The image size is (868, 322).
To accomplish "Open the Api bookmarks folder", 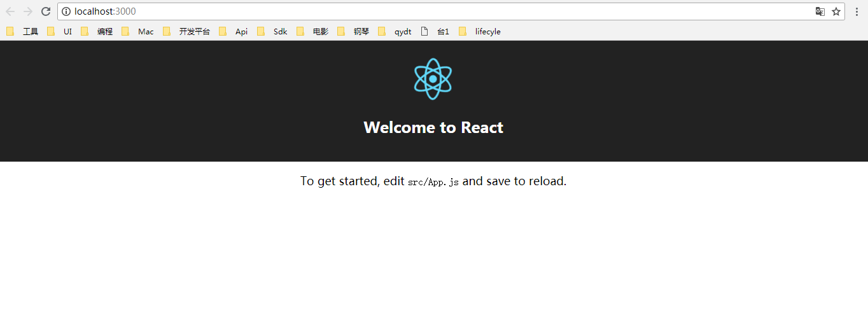I will 234,31.
